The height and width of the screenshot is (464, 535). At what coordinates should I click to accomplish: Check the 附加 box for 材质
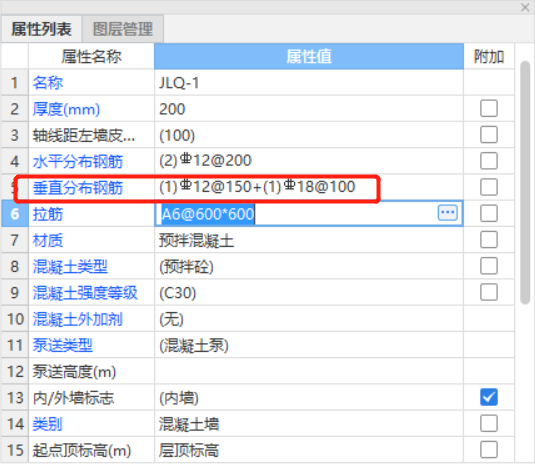pos(489,240)
